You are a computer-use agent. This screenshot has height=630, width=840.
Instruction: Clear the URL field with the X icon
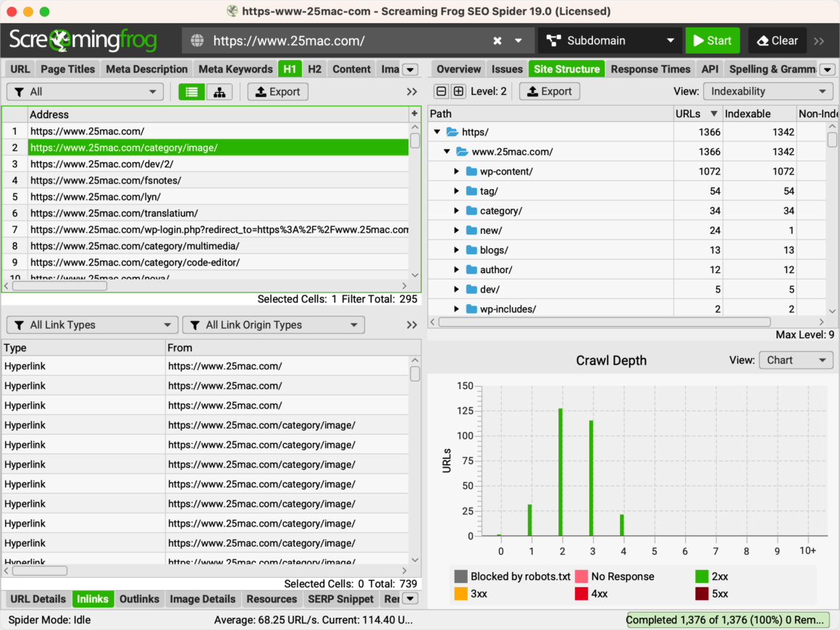497,41
